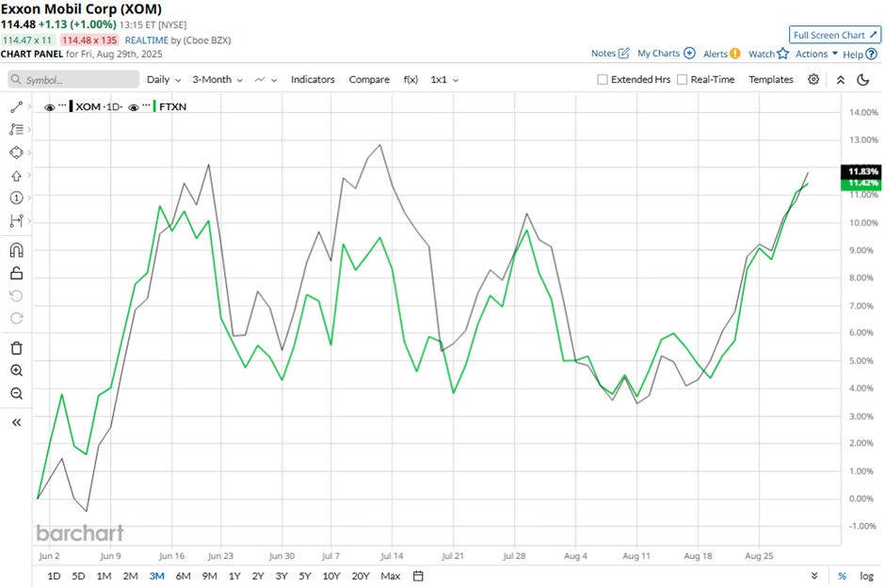Open the 1x1 grid layout dropdown
Screen dimensions: 885x588
click(x=444, y=79)
